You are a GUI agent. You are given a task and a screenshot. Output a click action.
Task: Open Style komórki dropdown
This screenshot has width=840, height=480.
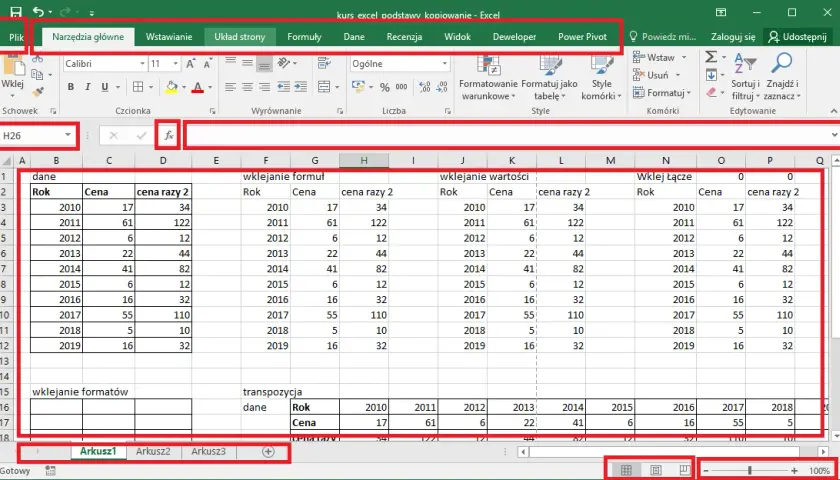[602, 78]
